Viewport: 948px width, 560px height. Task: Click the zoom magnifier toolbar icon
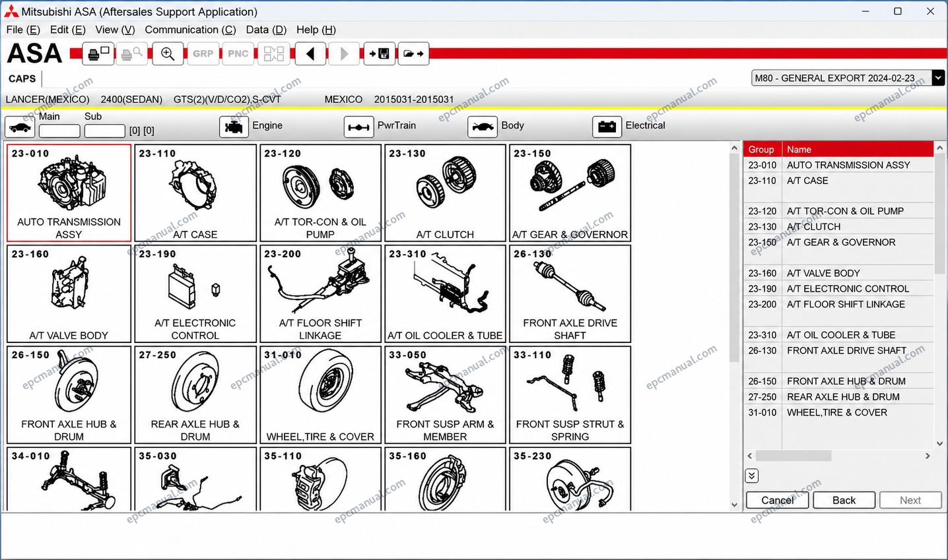tap(168, 53)
